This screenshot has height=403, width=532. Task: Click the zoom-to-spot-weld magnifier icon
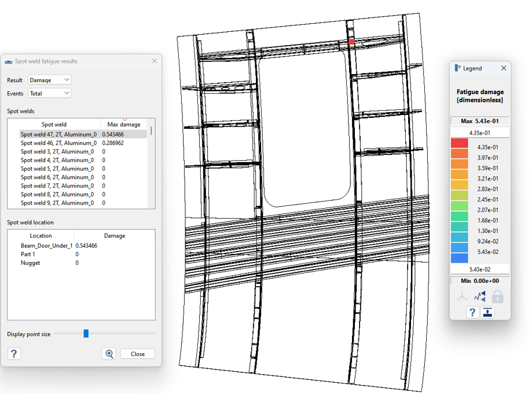[x=109, y=354]
